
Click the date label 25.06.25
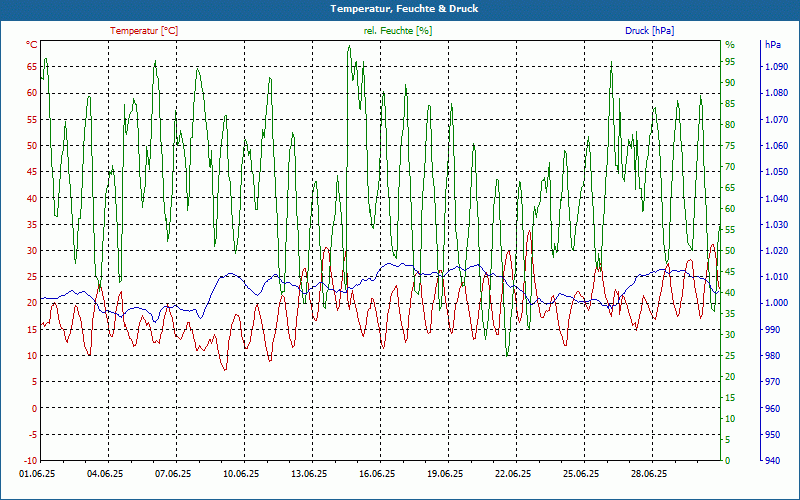581,474
